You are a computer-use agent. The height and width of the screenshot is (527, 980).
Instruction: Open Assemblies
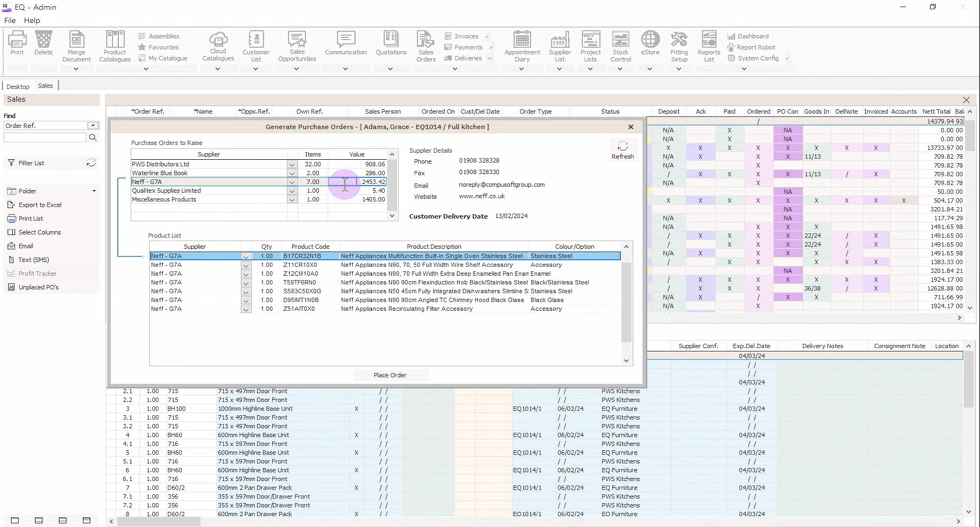point(158,36)
